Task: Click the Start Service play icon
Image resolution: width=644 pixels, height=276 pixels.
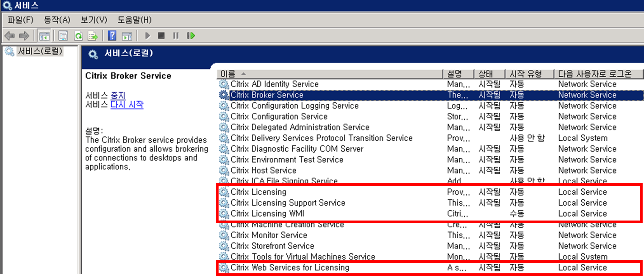Action: (x=147, y=36)
